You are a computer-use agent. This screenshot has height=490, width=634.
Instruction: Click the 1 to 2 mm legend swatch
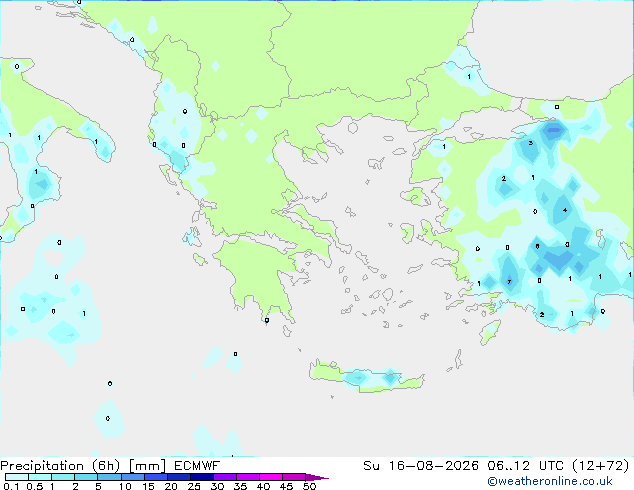[x=63, y=477]
